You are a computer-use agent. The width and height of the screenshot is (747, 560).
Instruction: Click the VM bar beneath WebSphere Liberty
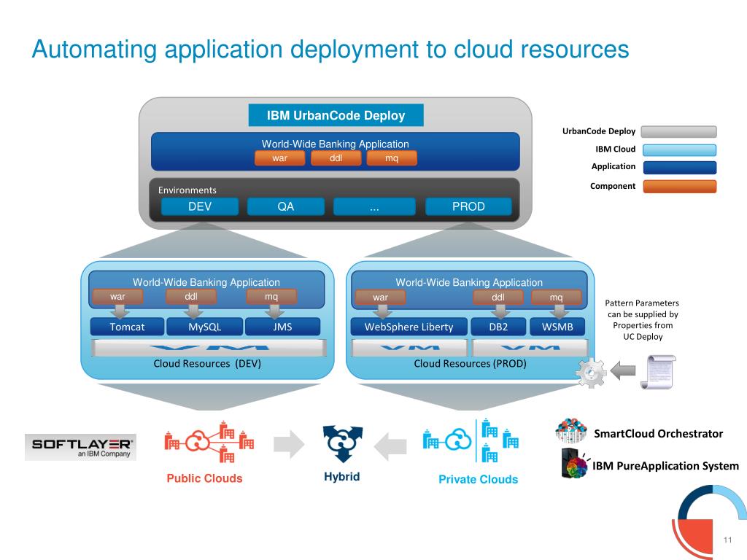pos(409,348)
